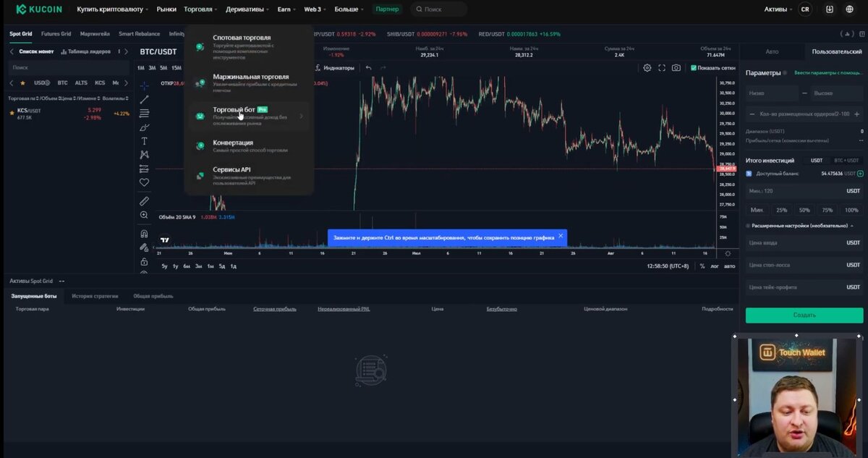Toggle the 'Показать сетки' checkbox
868x458 pixels.
coord(694,68)
